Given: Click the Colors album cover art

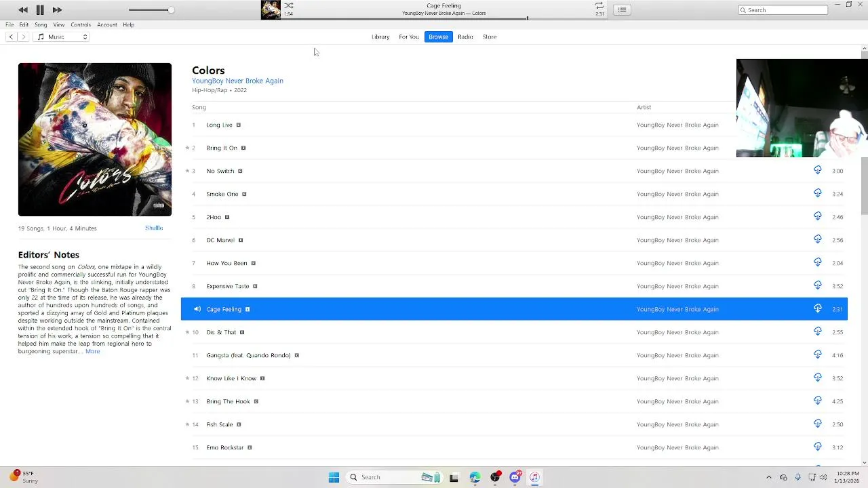Looking at the screenshot, I should pyautogui.click(x=95, y=140).
